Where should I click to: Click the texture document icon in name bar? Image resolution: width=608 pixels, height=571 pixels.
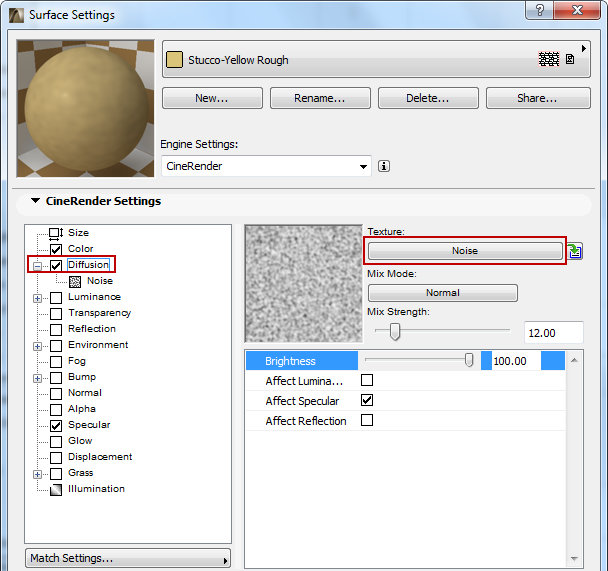coord(570,59)
